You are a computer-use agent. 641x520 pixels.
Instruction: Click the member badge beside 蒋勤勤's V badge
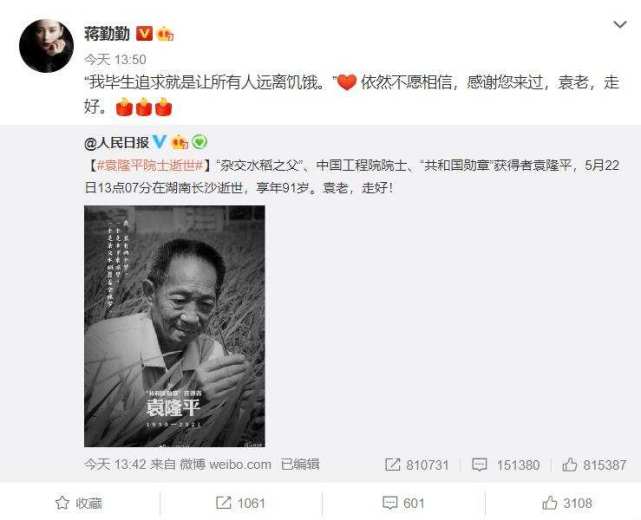[x=166, y=34]
